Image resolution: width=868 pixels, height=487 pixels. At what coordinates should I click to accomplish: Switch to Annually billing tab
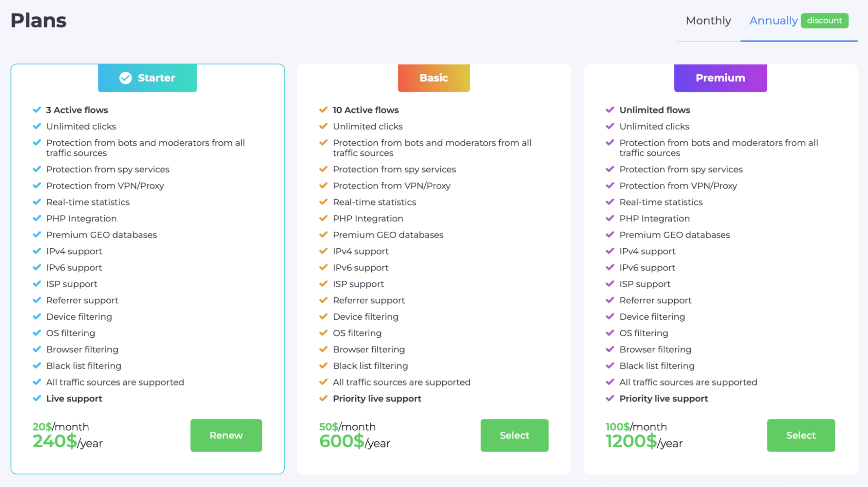click(x=773, y=21)
